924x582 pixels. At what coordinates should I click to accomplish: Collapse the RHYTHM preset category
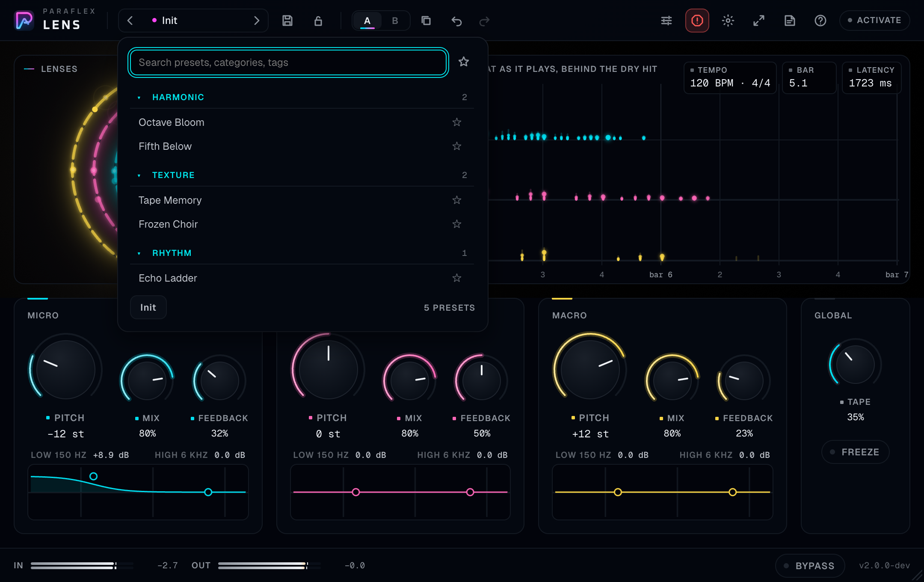(x=302, y=253)
